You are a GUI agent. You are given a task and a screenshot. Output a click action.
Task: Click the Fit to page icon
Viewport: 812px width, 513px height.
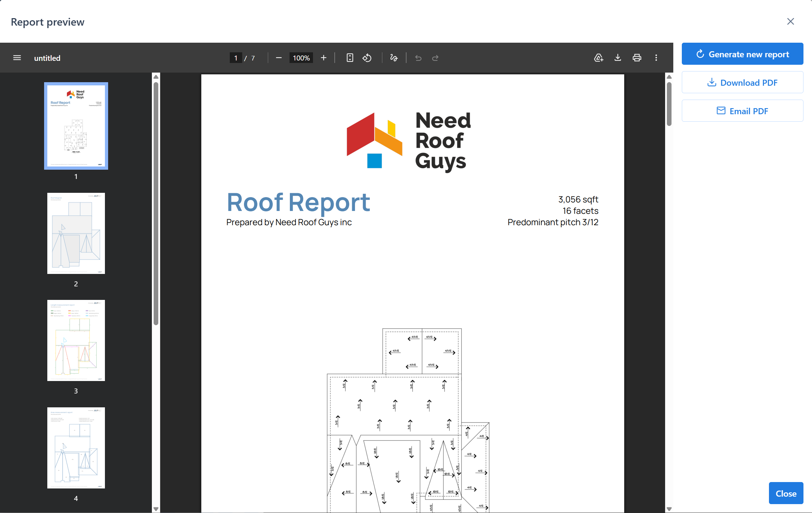350,58
